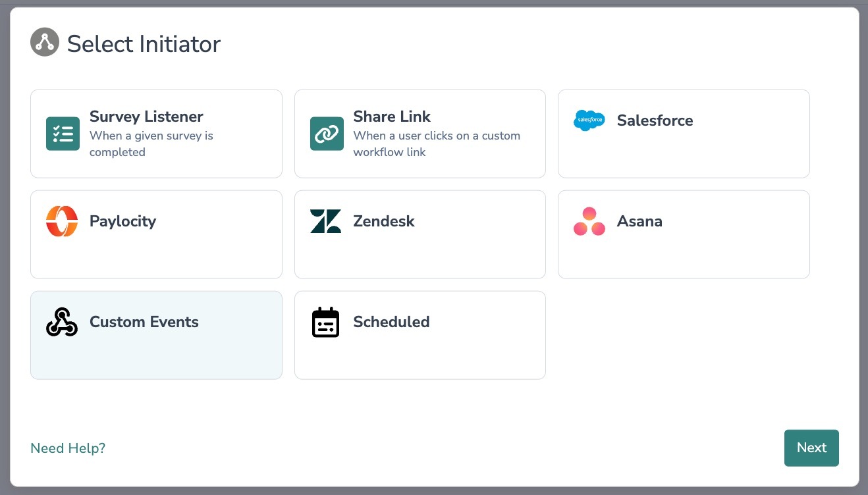Viewport: 868px width, 495px height.
Task: Click the Select Initiator heading text
Action: (144, 44)
